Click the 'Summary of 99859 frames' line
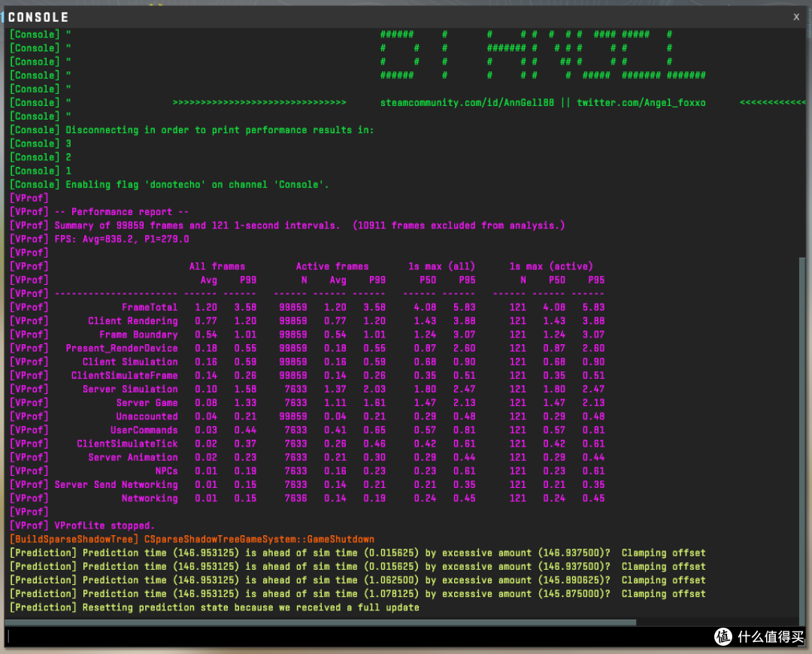 click(287, 226)
